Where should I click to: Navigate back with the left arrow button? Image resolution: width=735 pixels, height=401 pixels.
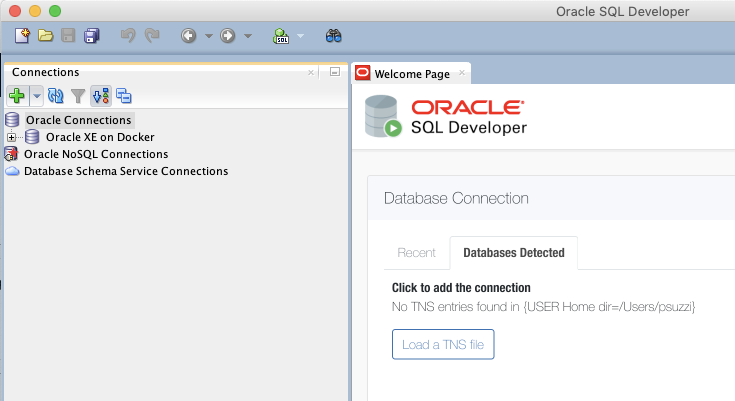[x=188, y=36]
